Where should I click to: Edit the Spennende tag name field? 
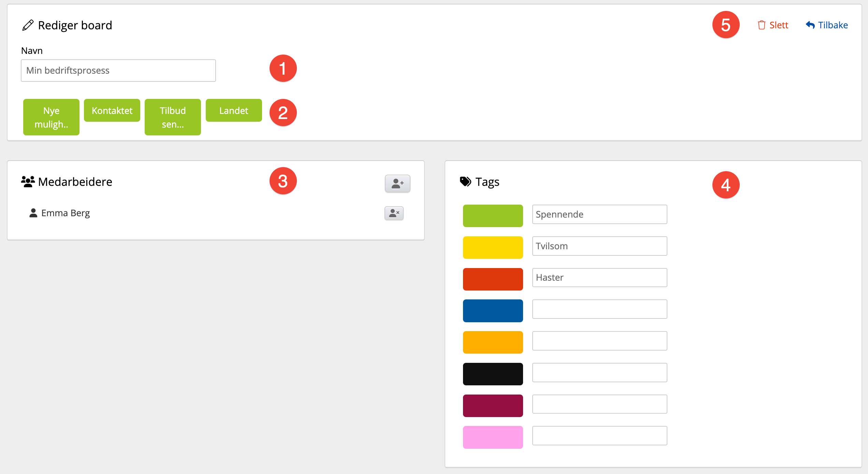(599, 214)
